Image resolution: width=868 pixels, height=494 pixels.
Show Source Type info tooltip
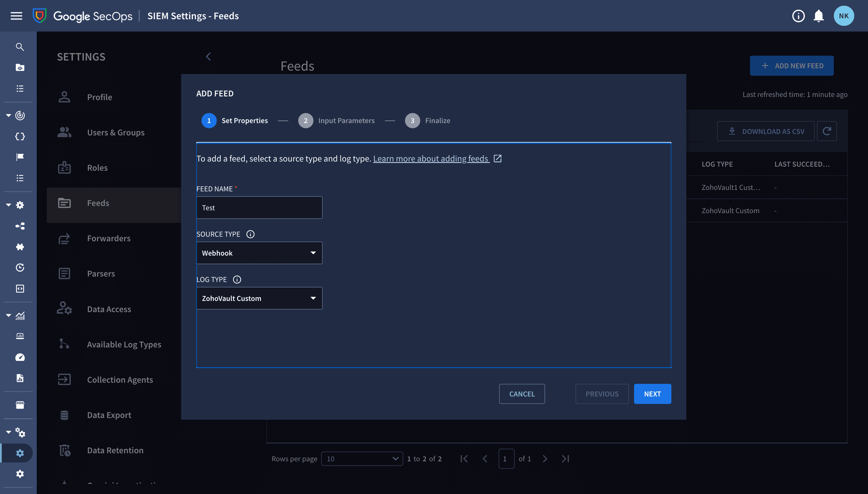[250, 234]
